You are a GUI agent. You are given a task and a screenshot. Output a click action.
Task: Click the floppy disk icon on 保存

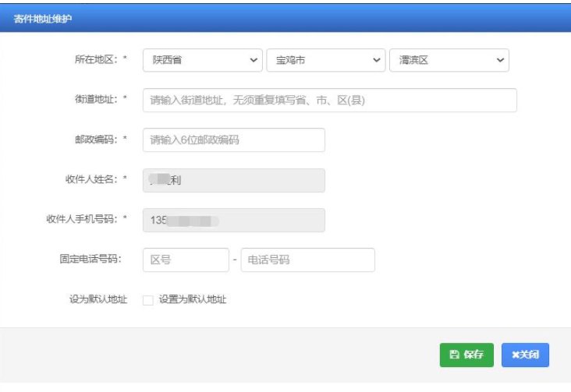pos(454,355)
